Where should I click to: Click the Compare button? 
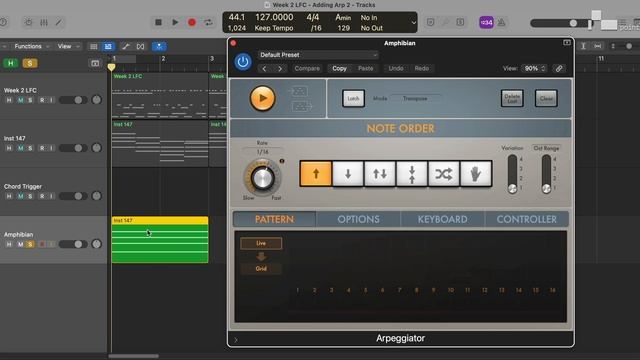pos(307,69)
